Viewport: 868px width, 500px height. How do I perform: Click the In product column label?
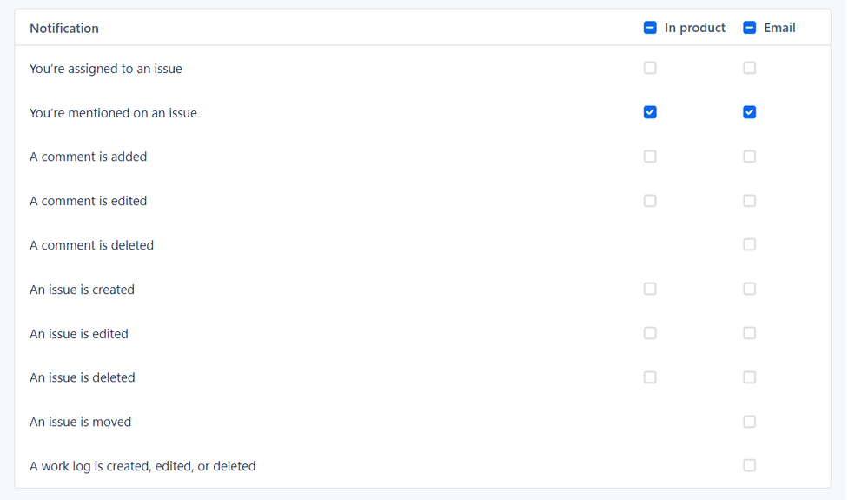(x=695, y=28)
